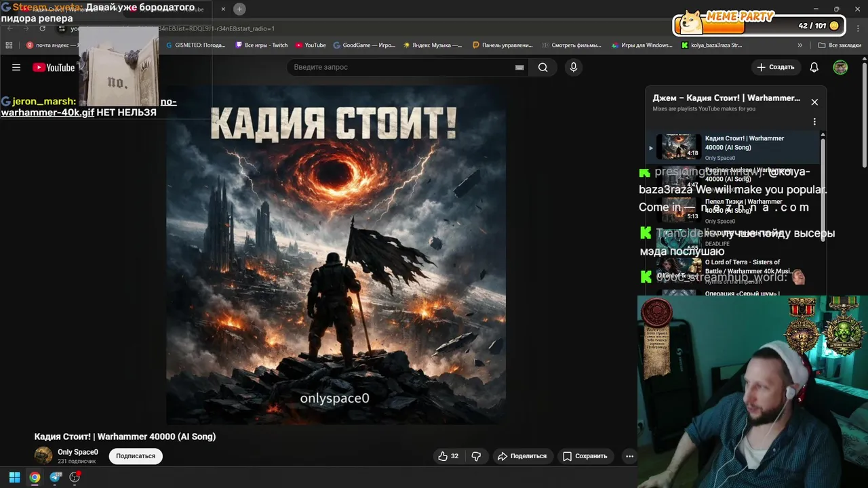Open 'GISMETEO: Погода' bookmark

tap(196, 45)
